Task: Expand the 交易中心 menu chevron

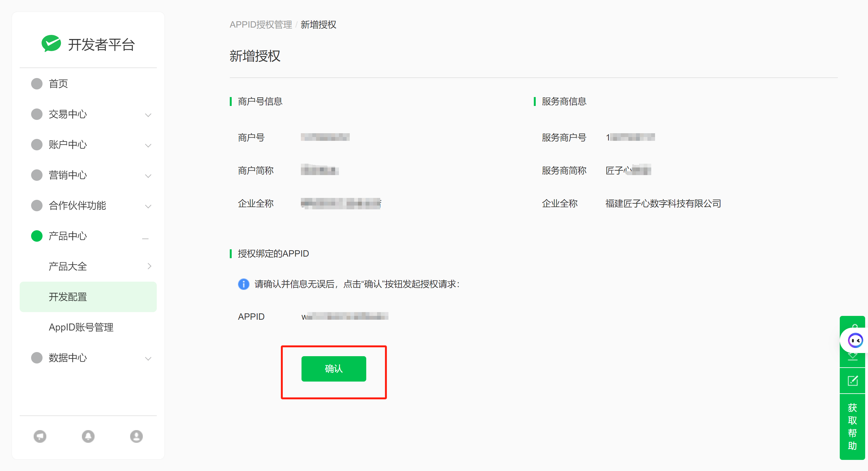Action: (x=148, y=115)
